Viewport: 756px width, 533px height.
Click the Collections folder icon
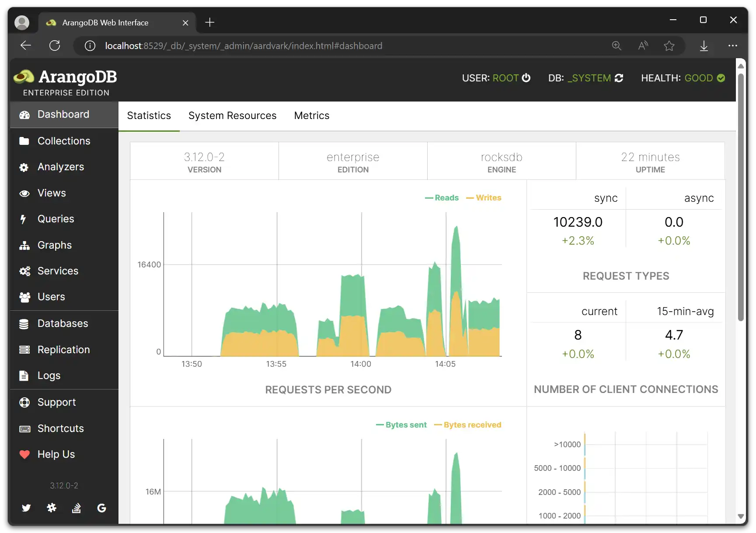click(x=24, y=141)
